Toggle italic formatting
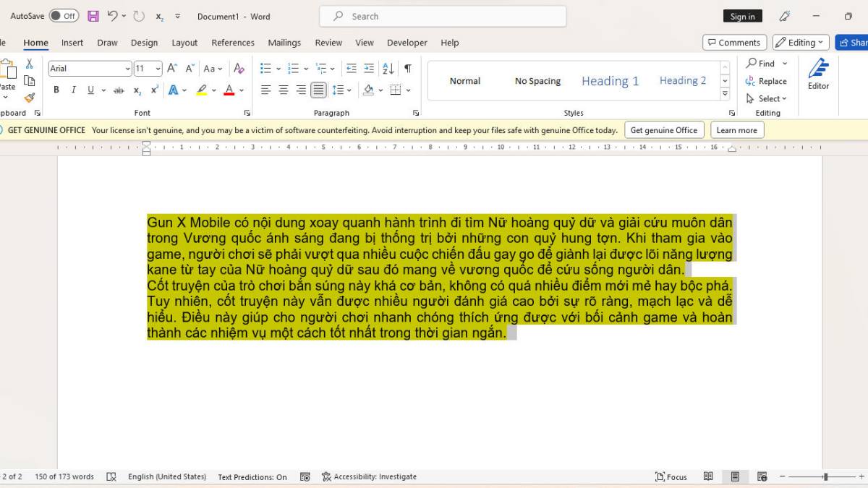 73,90
